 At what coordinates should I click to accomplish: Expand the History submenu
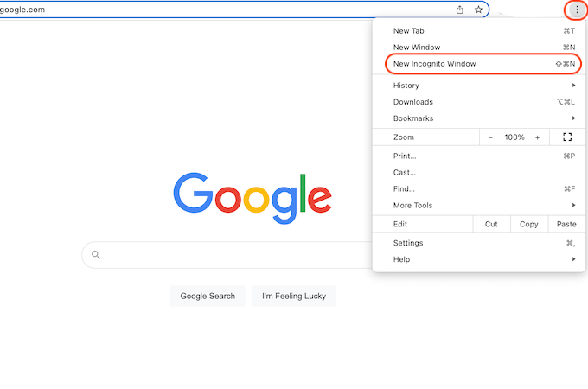click(x=478, y=86)
